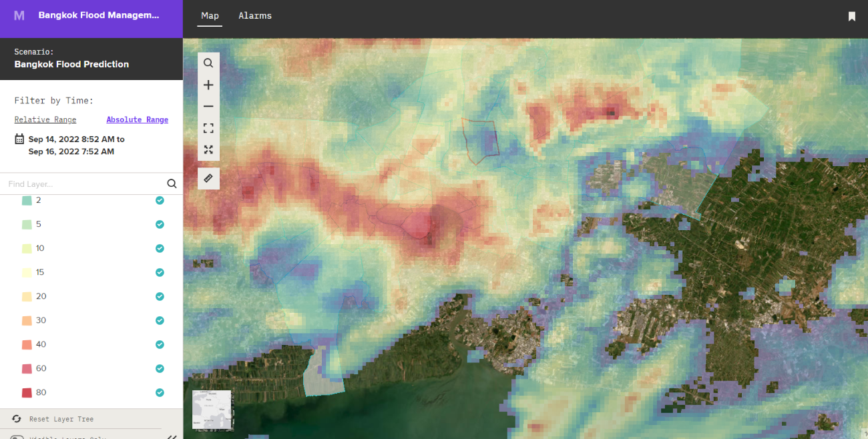Disable the layer 80 checkmark

tap(160, 392)
